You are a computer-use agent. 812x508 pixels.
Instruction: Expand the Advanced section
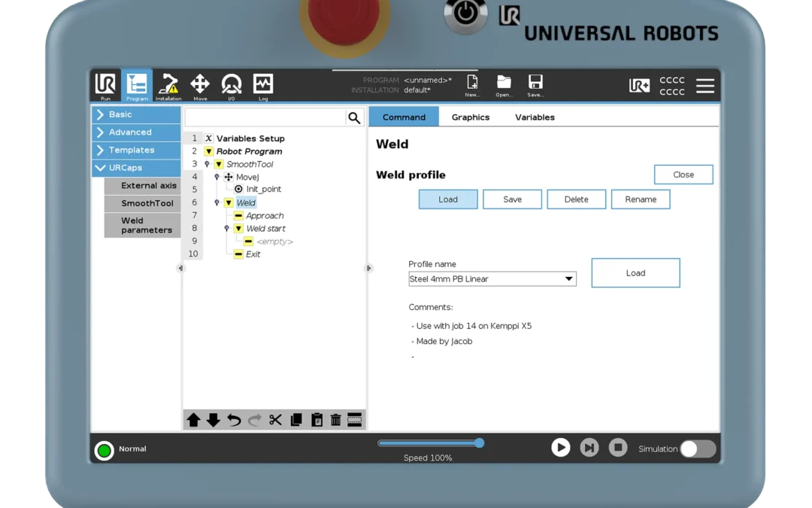137,132
